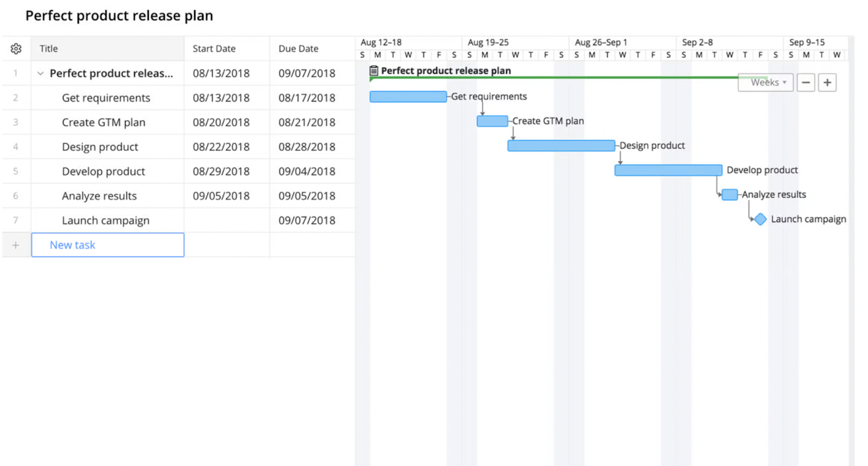Click the Aug 12–18 week header
868x466 pixels.
coord(381,42)
